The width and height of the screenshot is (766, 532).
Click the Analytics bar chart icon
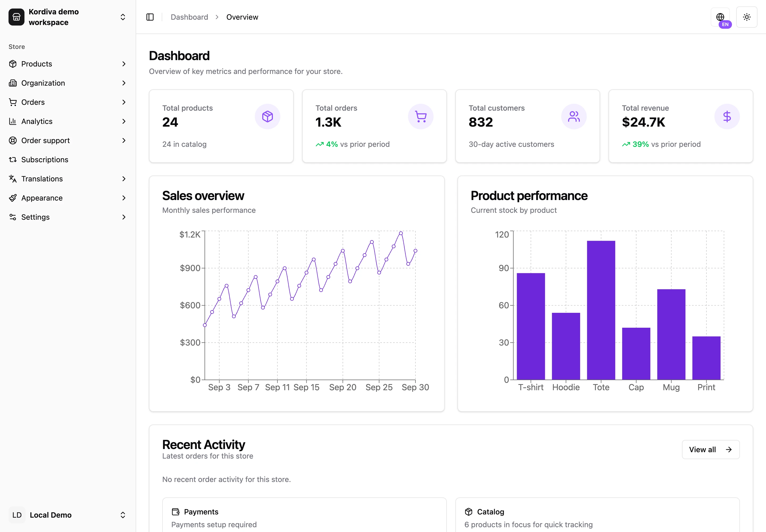click(x=13, y=121)
